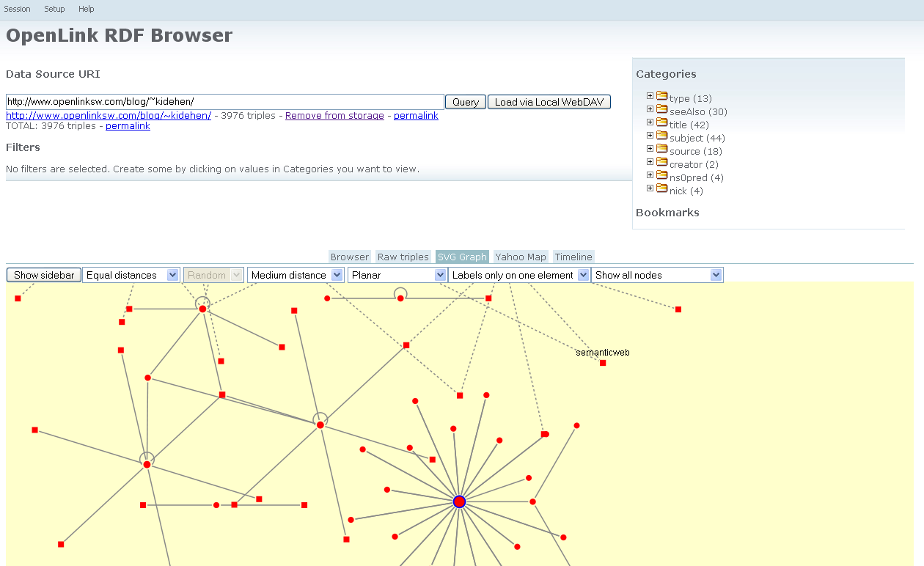Open the Session menu
The height and width of the screenshot is (566, 924).
(x=18, y=9)
